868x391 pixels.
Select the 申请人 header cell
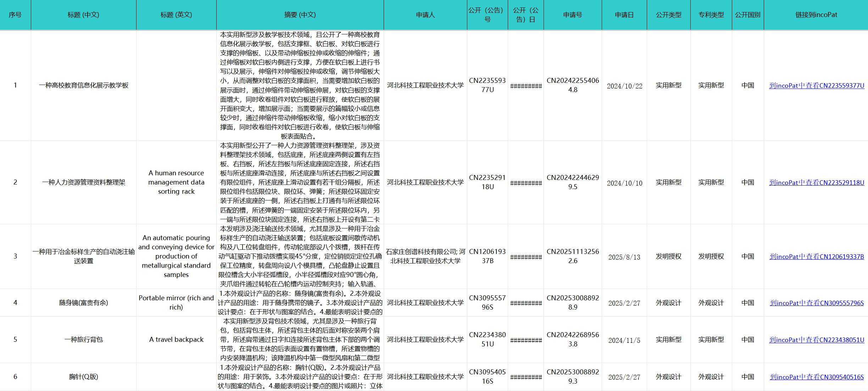(425, 15)
